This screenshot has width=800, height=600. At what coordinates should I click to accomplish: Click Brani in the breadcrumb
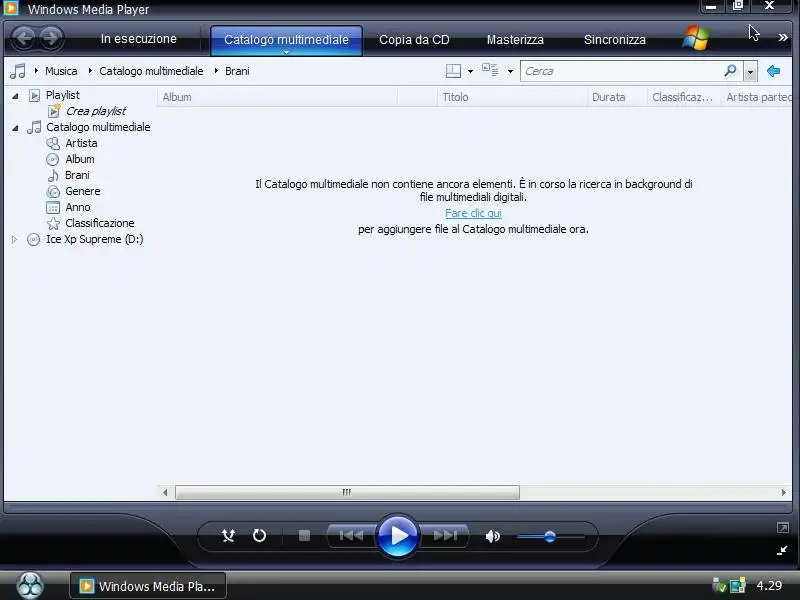237,71
